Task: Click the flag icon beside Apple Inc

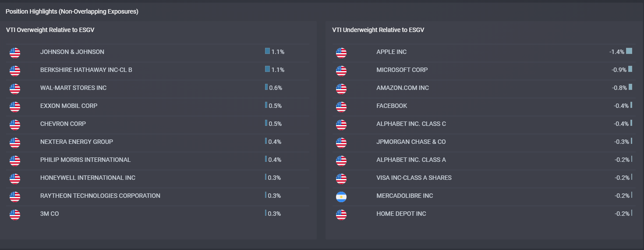Action: [x=341, y=53]
